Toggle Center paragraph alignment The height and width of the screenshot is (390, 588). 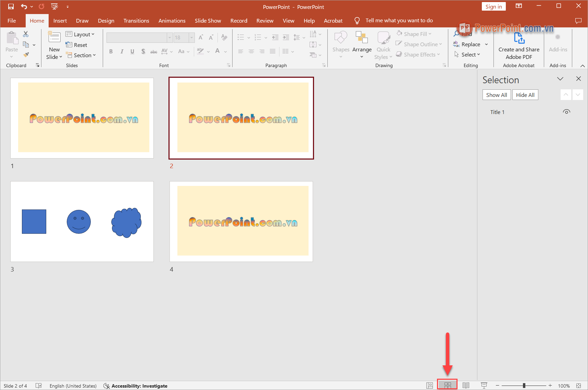click(x=251, y=51)
